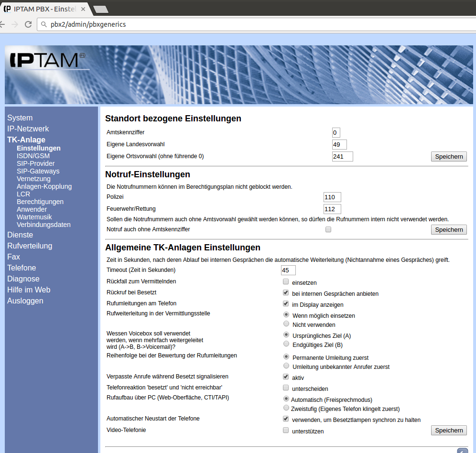Save the Standort settings with Speichern

pyautogui.click(x=449, y=157)
